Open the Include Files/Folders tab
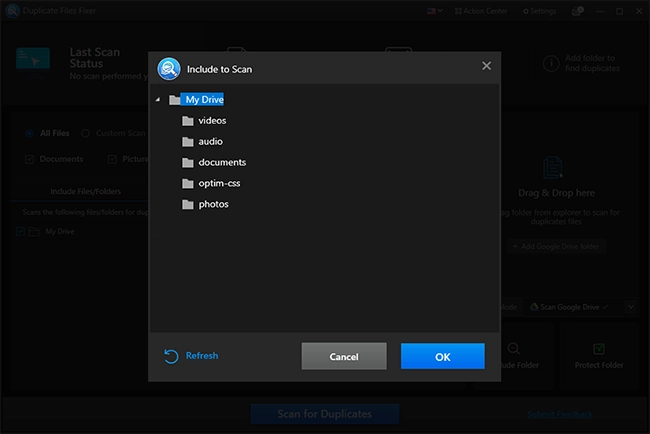This screenshot has height=434, width=650. tap(85, 191)
